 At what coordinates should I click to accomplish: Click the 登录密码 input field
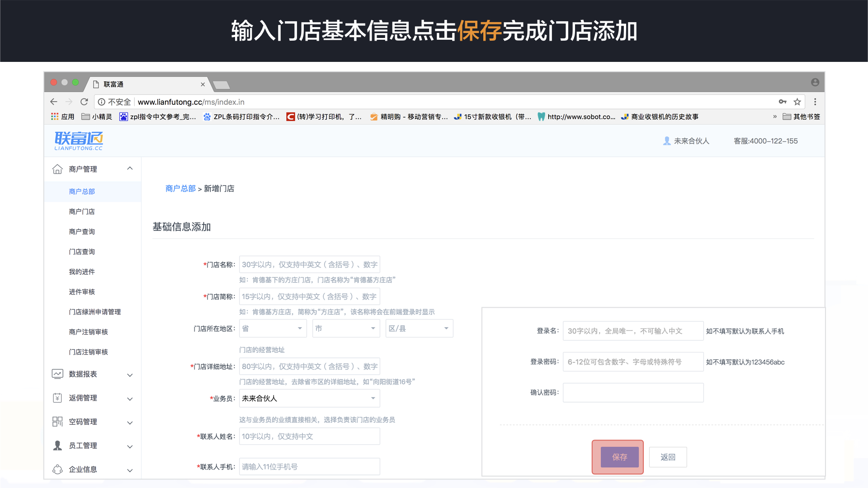pos(633,361)
